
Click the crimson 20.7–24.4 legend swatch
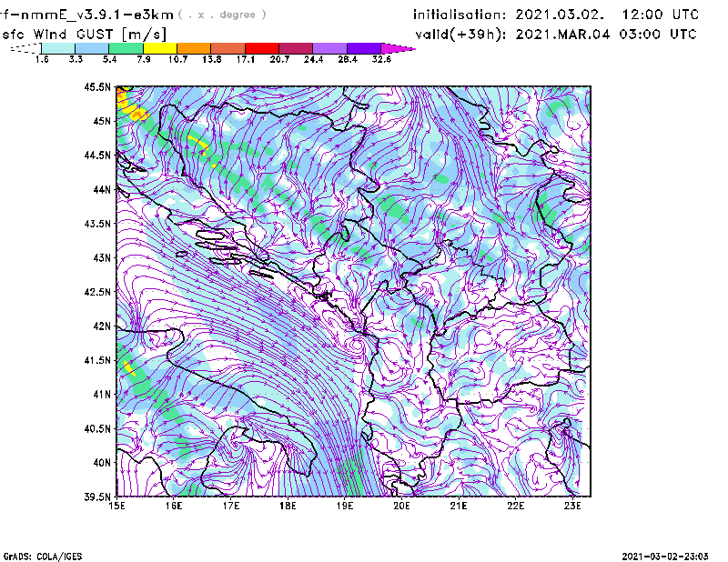[x=296, y=48]
